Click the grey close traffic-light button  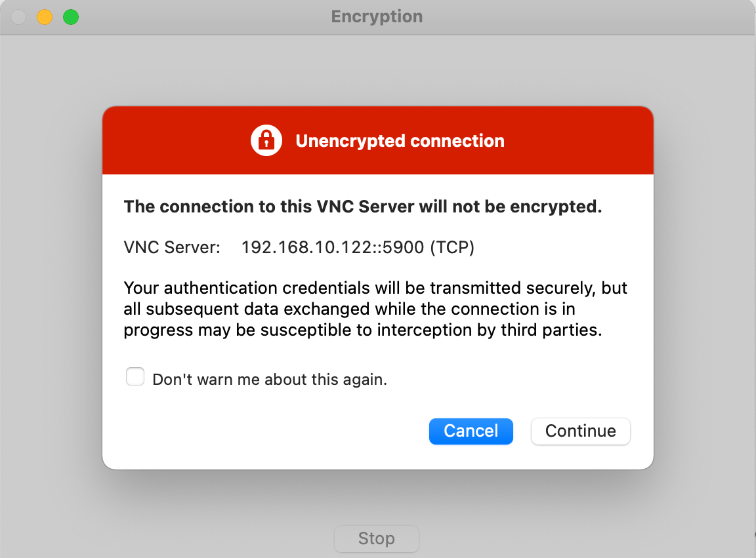pos(18,17)
